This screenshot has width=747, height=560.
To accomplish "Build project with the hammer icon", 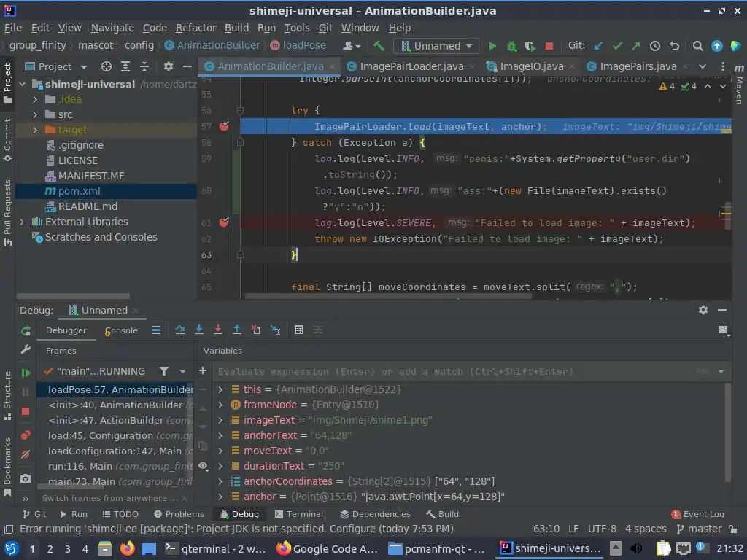I will point(379,46).
